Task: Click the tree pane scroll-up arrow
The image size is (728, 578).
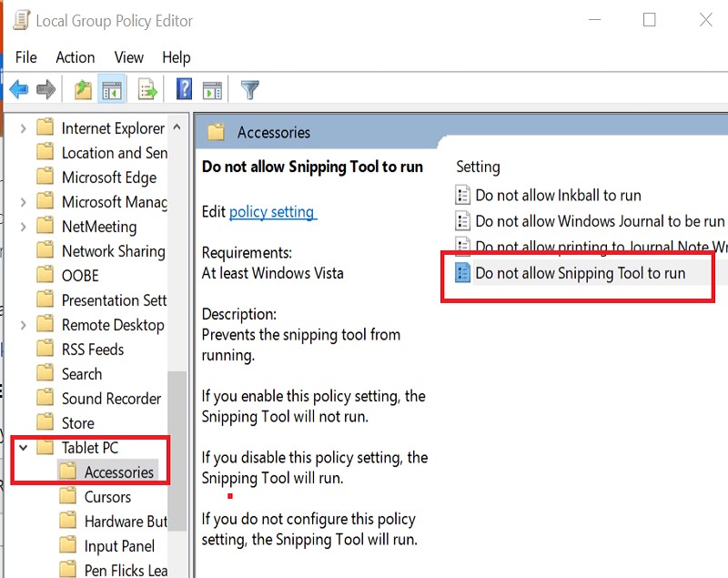Action: click(177, 127)
